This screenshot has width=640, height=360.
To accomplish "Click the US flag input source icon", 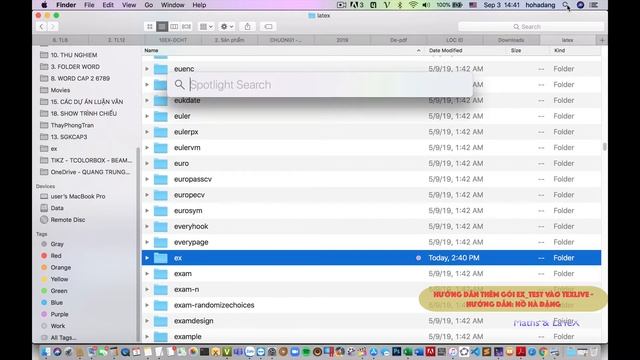I will click(473, 5).
